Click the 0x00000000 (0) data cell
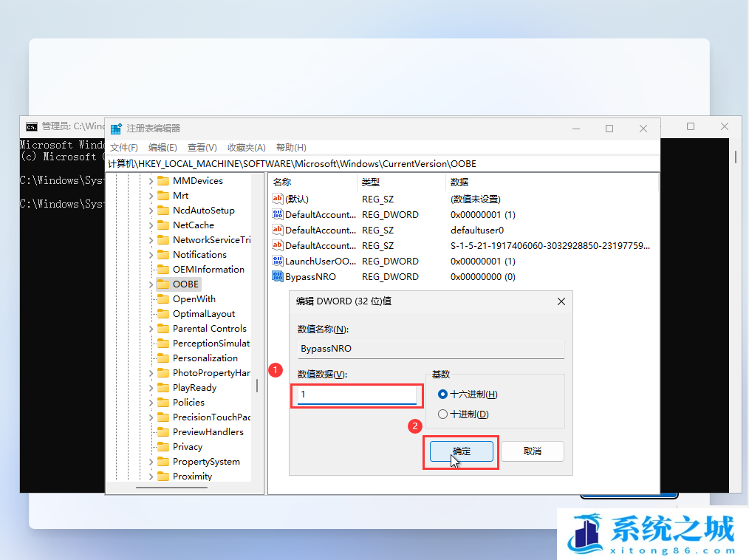Screen dimensions: 749x560 (x=483, y=276)
